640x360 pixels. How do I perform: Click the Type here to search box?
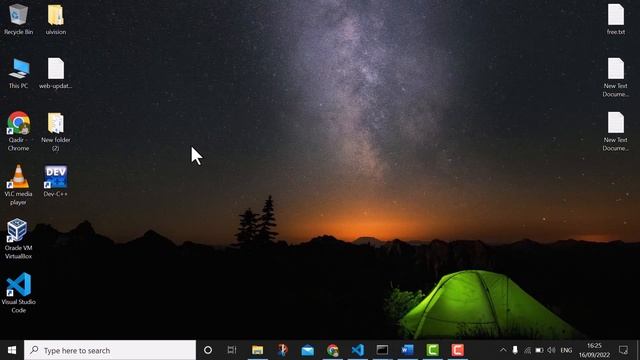tap(110, 350)
